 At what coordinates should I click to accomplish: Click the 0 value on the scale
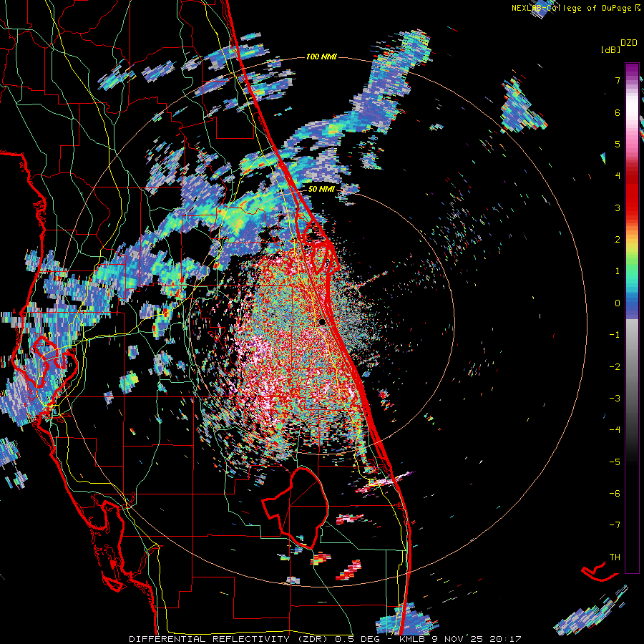click(618, 303)
